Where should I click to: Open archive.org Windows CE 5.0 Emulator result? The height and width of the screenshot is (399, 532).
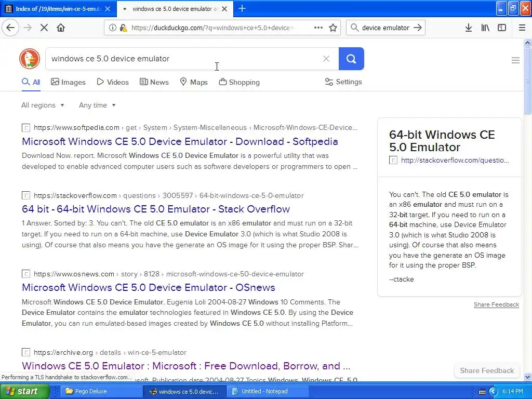coord(186,366)
